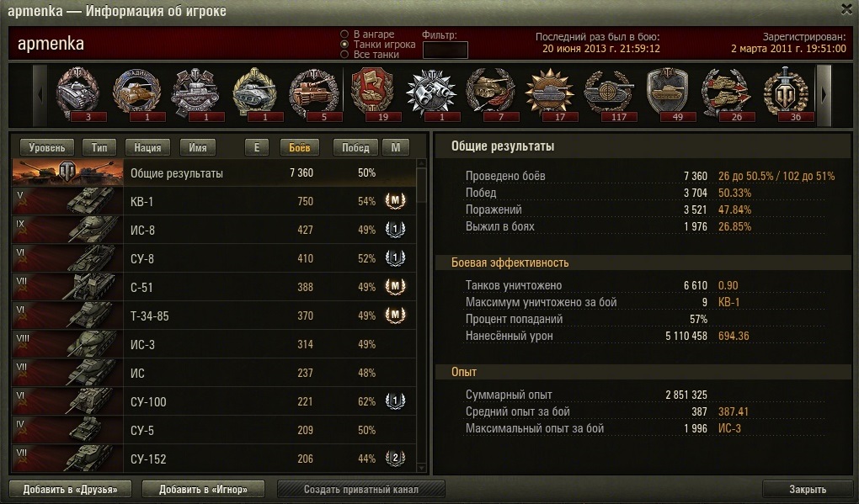Image resolution: width=859 pixels, height=504 pixels.
Task: Click the binoculars scout medal icon
Action: tap(432, 93)
